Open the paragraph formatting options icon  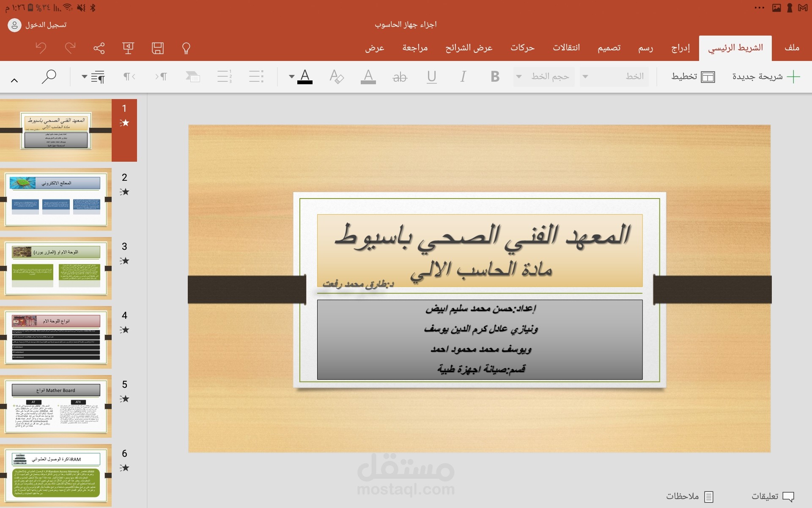pyautogui.click(x=98, y=77)
